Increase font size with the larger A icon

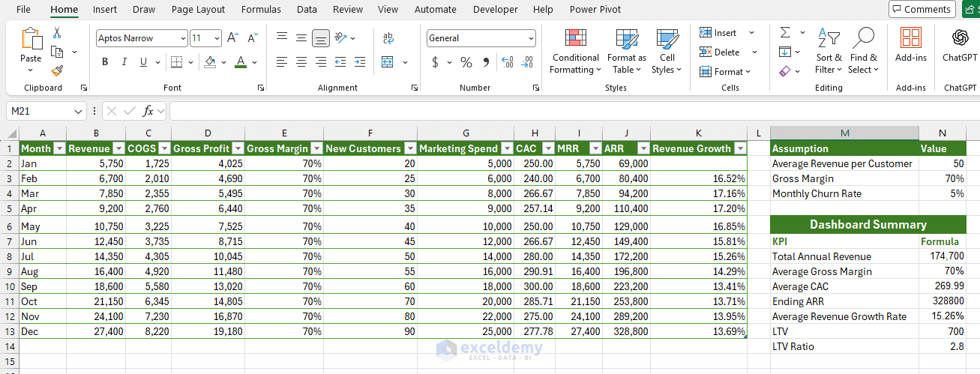click(232, 38)
